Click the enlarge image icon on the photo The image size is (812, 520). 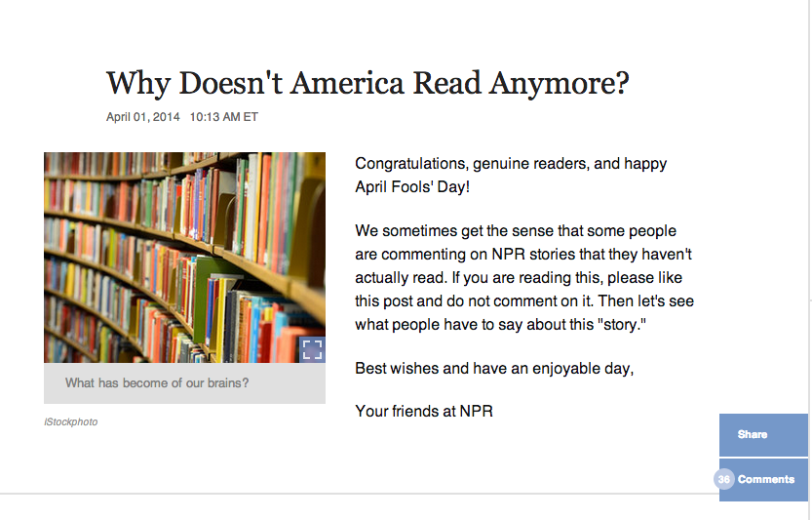(312, 349)
